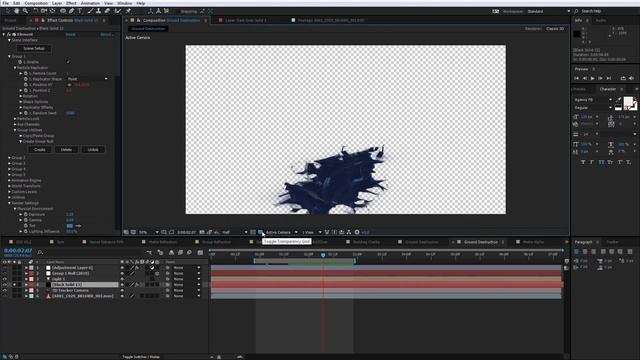The height and width of the screenshot is (360, 640).
Task: Select the Puppet Pin tool
Action: [128, 11]
